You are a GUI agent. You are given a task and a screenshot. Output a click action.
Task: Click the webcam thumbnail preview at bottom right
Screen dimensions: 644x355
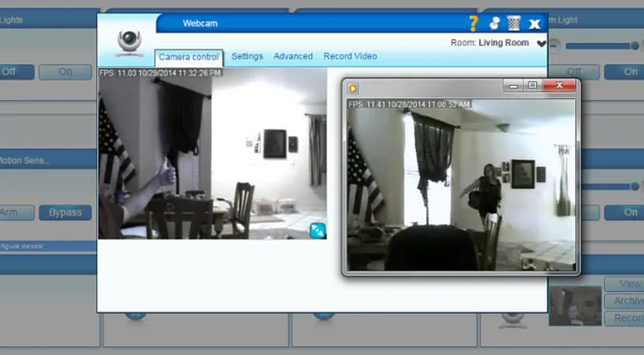tap(575, 306)
